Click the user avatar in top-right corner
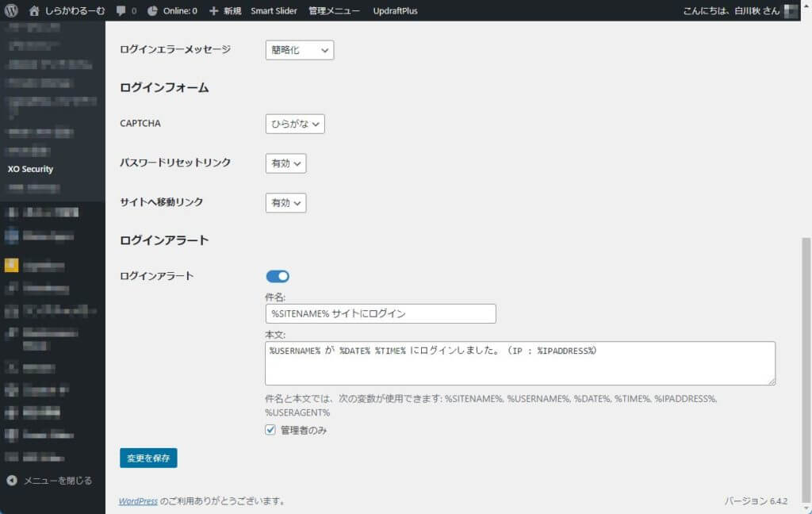This screenshot has height=514, width=812. pos(791,11)
